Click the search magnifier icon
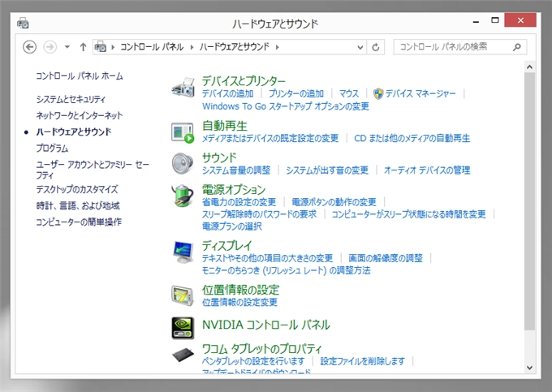Viewport: 552px width, 392px height. tap(517, 47)
